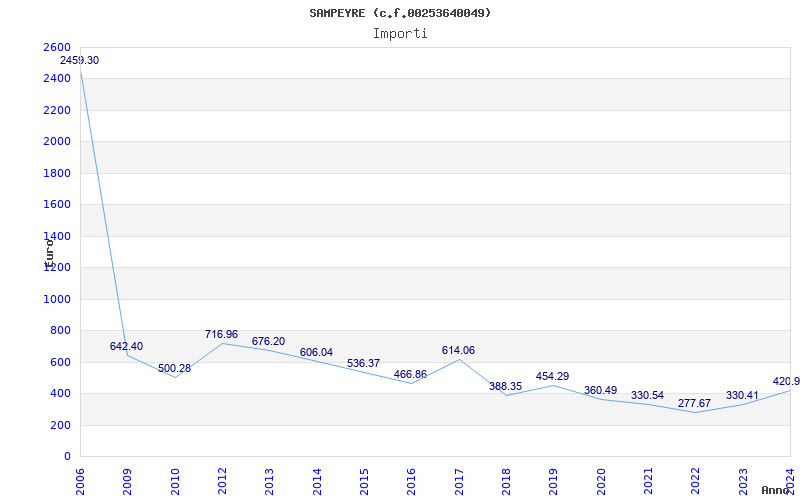Image resolution: width=800 pixels, height=500 pixels.
Task: Select the x-axis year 2012
Action: pyautogui.click(x=222, y=482)
